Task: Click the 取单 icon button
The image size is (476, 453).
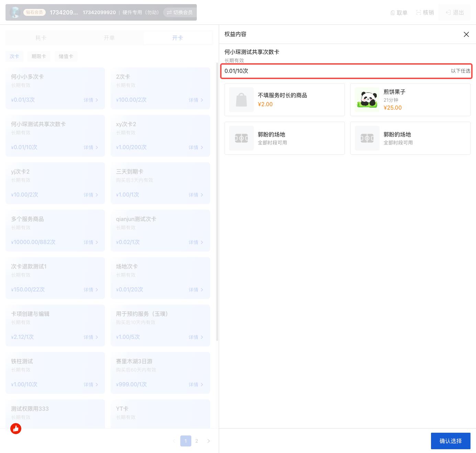Action: click(x=399, y=13)
